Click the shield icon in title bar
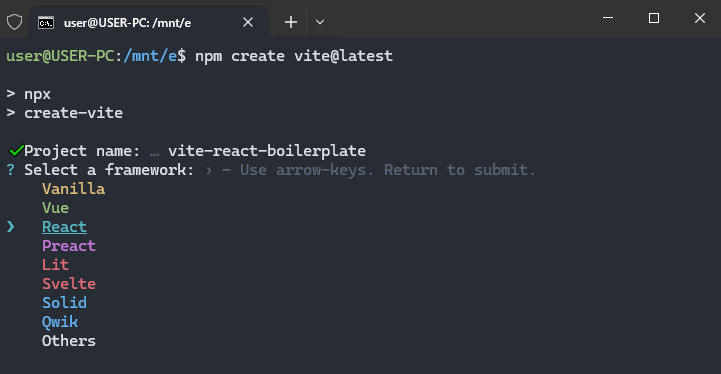721x374 pixels. pos(14,22)
